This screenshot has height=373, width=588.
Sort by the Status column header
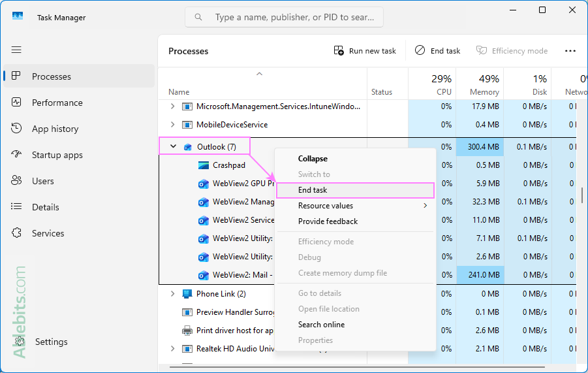coord(388,84)
